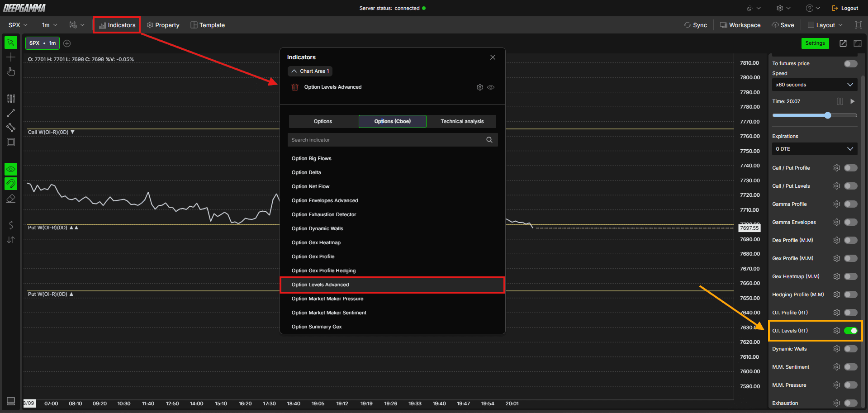Add a new chart tab with plus icon
Screen dimensions: 868x413
pos(67,43)
